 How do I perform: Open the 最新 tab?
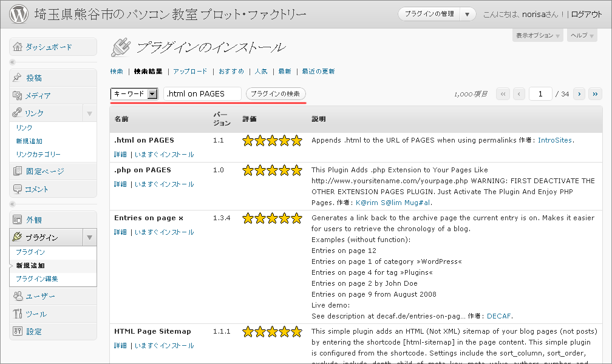click(x=285, y=72)
